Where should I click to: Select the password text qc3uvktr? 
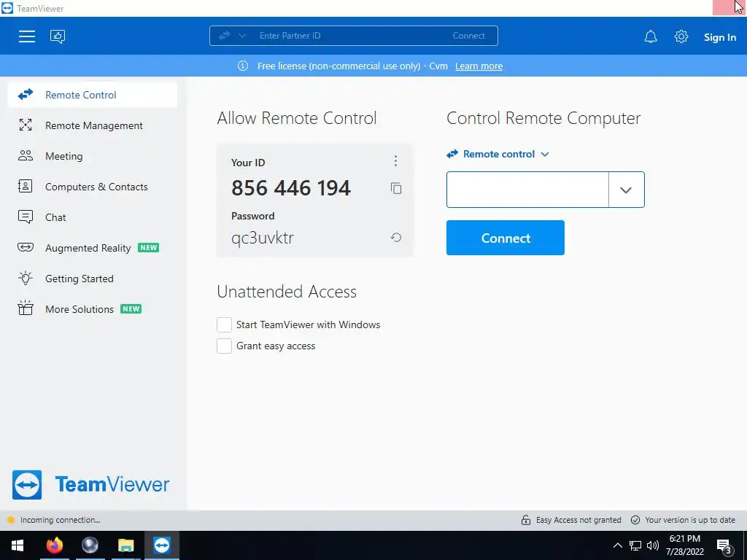coord(263,238)
